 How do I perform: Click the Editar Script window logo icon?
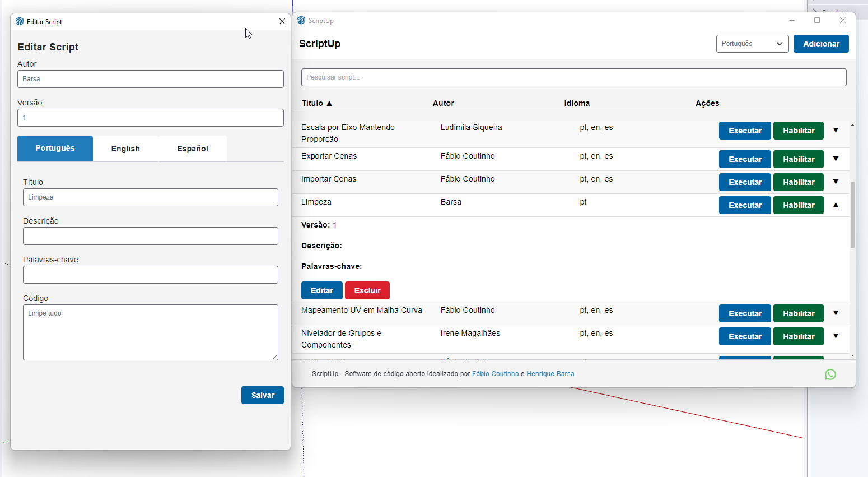tap(20, 21)
